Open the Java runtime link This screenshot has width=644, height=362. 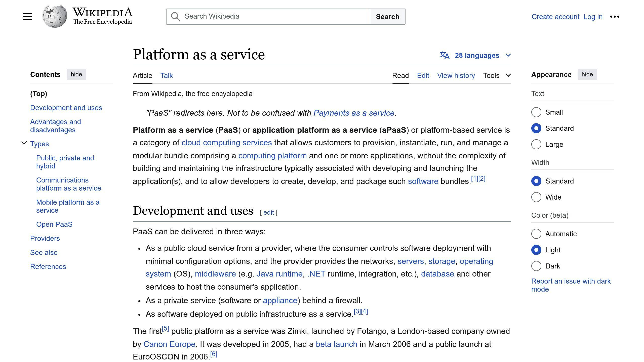pos(279,274)
